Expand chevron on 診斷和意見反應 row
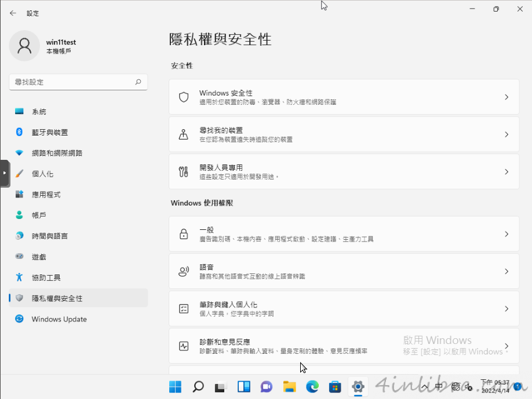This screenshot has height=399, width=532. point(507,346)
